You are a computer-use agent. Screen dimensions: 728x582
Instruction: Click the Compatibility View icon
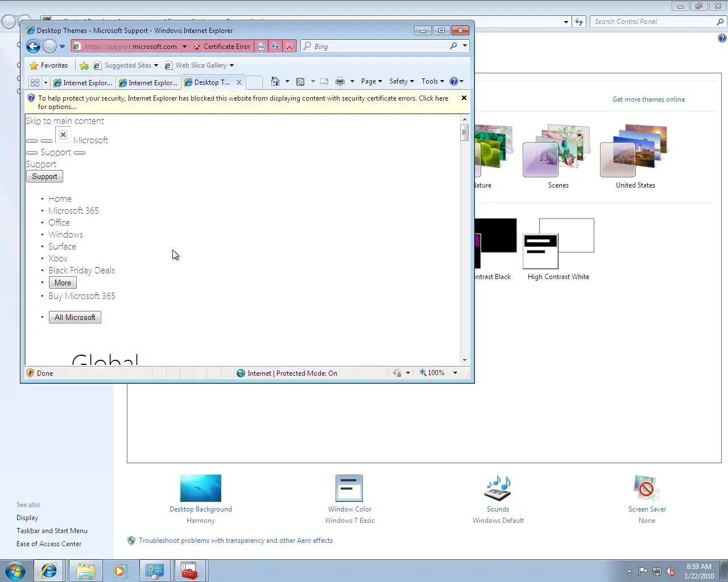pos(261,47)
